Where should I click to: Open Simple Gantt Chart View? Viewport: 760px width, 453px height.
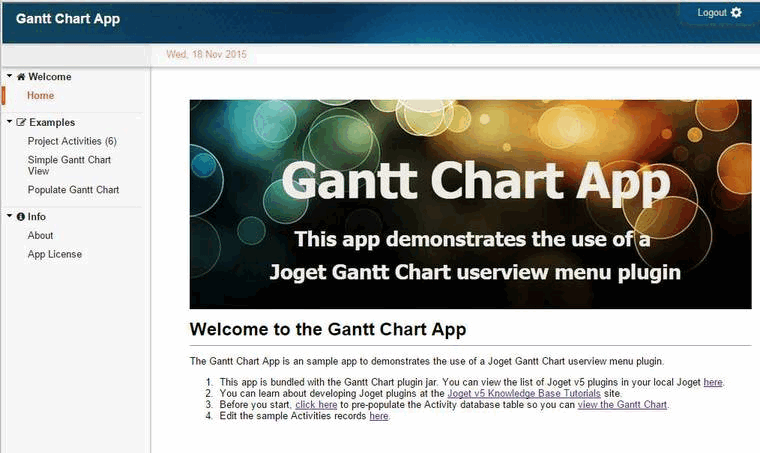(x=69, y=165)
